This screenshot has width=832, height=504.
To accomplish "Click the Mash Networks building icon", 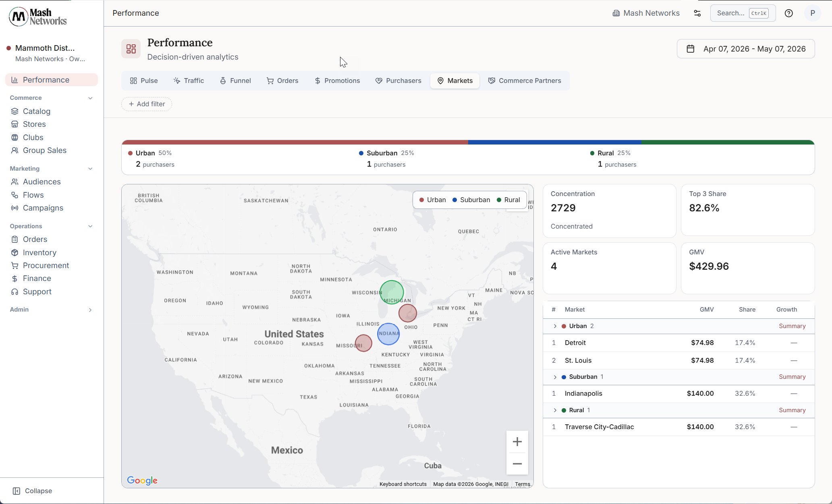I will coord(616,13).
